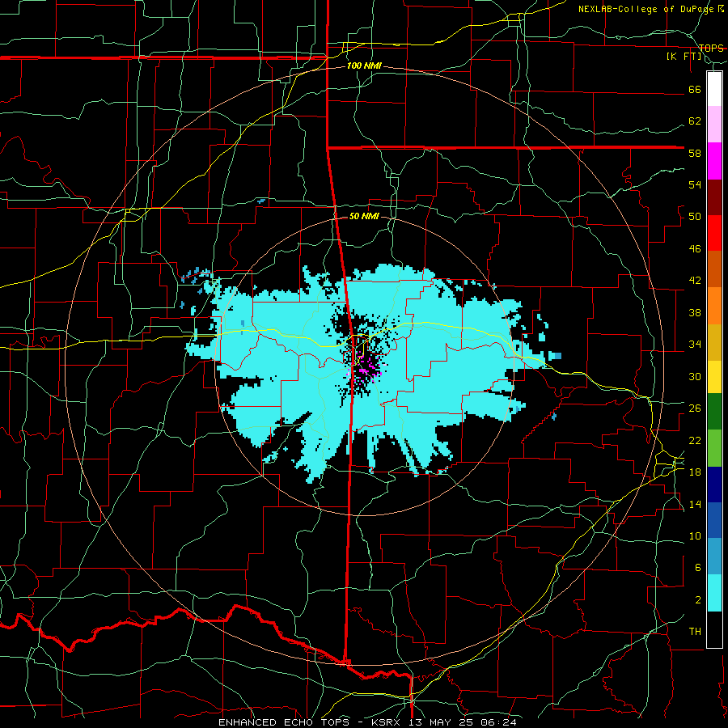Click the gold 38 kft legend swatch
The image size is (728, 728).
click(714, 342)
